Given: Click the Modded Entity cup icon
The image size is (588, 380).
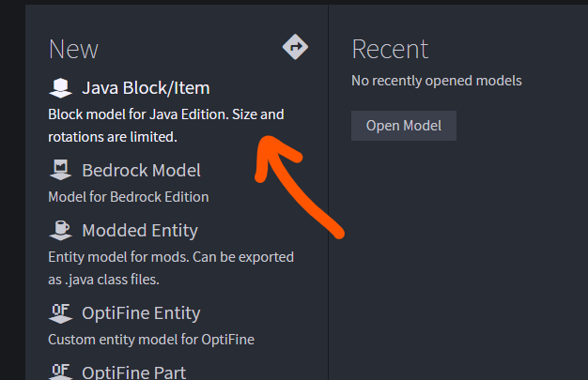Looking at the screenshot, I should click(x=60, y=230).
